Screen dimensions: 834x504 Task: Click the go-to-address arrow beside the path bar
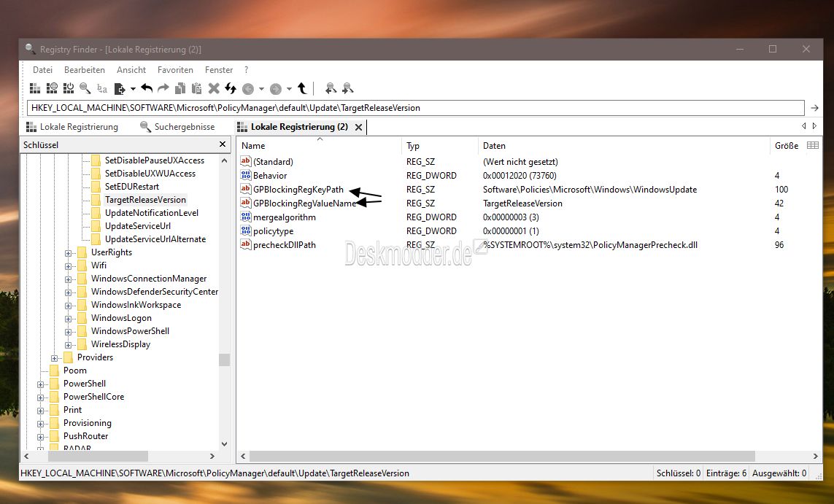(x=814, y=108)
